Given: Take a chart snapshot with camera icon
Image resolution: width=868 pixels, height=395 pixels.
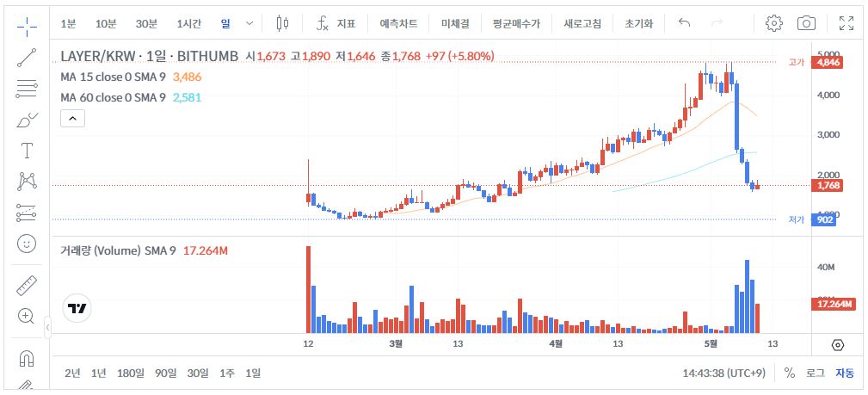Looking at the screenshot, I should [806, 23].
